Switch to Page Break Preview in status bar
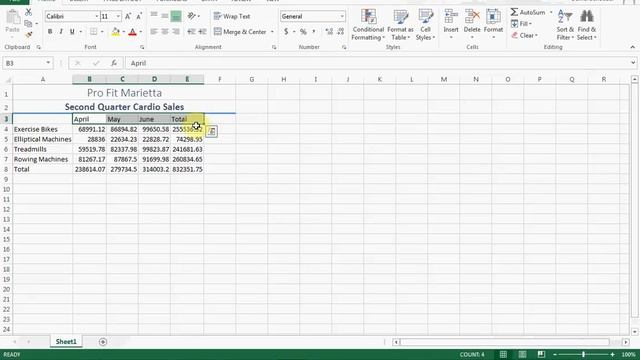Viewport: 640px width, 360px height. pos(541,354)
